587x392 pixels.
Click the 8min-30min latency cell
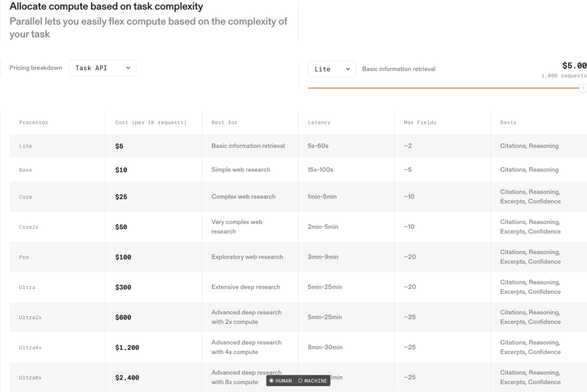(x=325, y=347)
